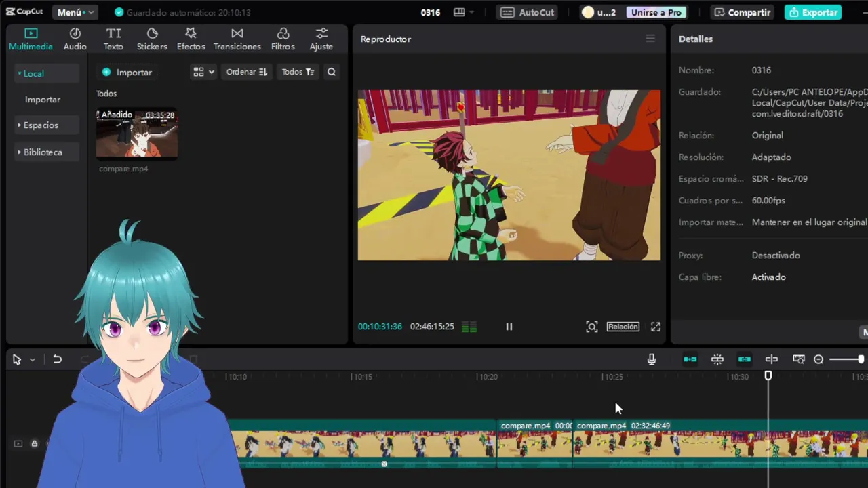Click the Guardado automático status
The height and width of the screenshot is (488, 868).
(x=183, y=12)
